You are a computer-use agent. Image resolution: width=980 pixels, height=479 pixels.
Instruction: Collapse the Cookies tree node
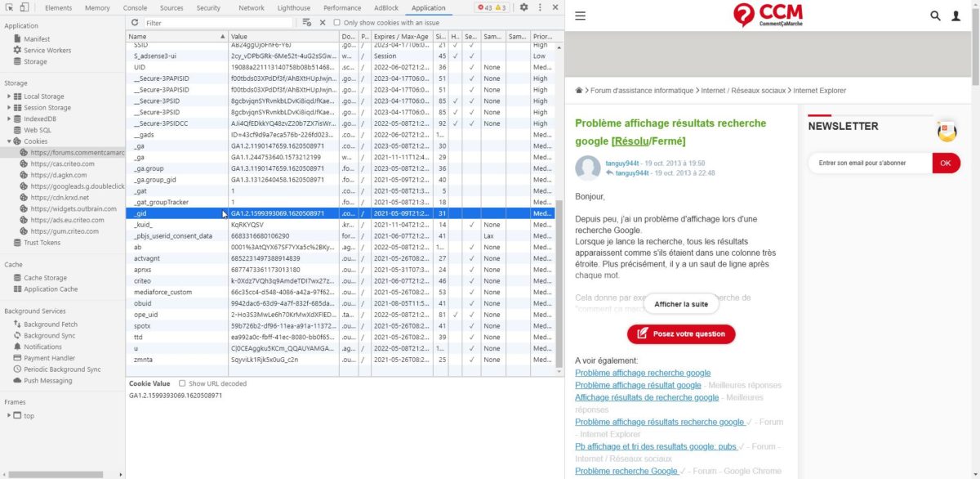(x=8, y=141)
